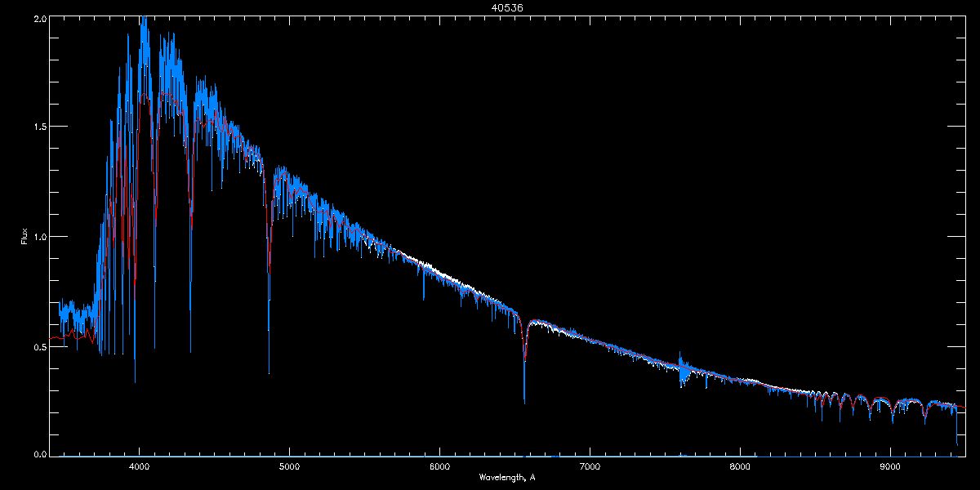This screenshot has height=490, width=980.
Task: Click the 6000 wavelength tick label
Action: point(439,467)
